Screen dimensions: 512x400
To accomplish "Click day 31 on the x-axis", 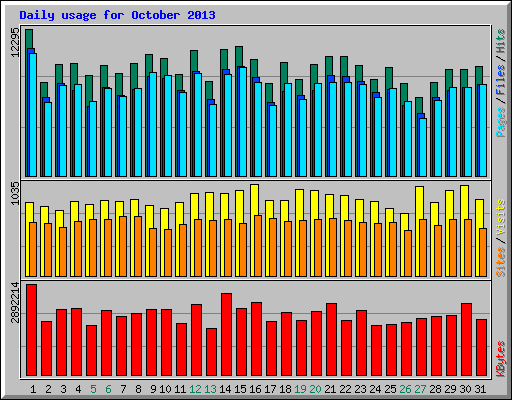I will pyautogui.click(x=480, y=389).
